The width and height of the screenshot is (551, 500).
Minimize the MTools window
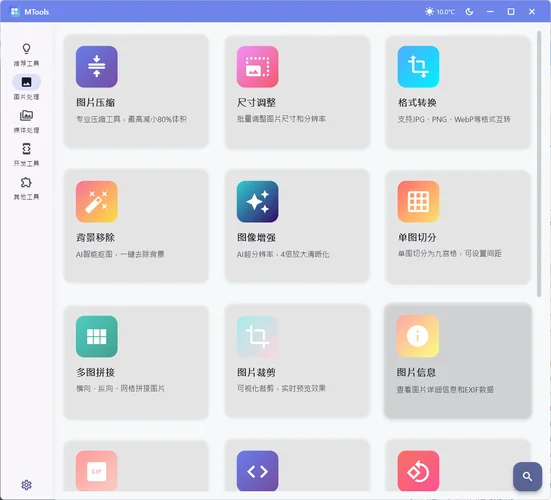coord(490,12)
